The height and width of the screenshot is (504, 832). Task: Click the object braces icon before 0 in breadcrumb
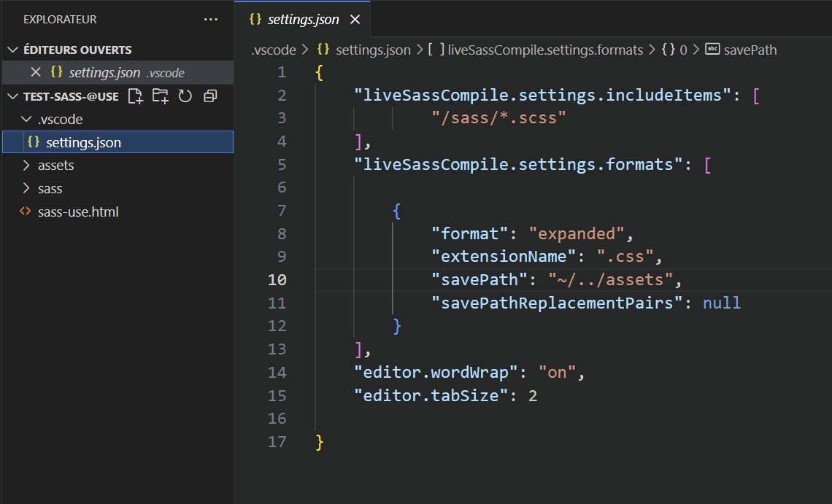(x=668, y=50)
